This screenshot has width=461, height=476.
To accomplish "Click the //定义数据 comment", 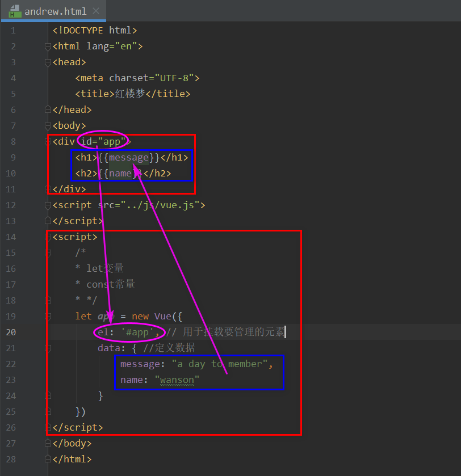I will [x=169, y=348].
